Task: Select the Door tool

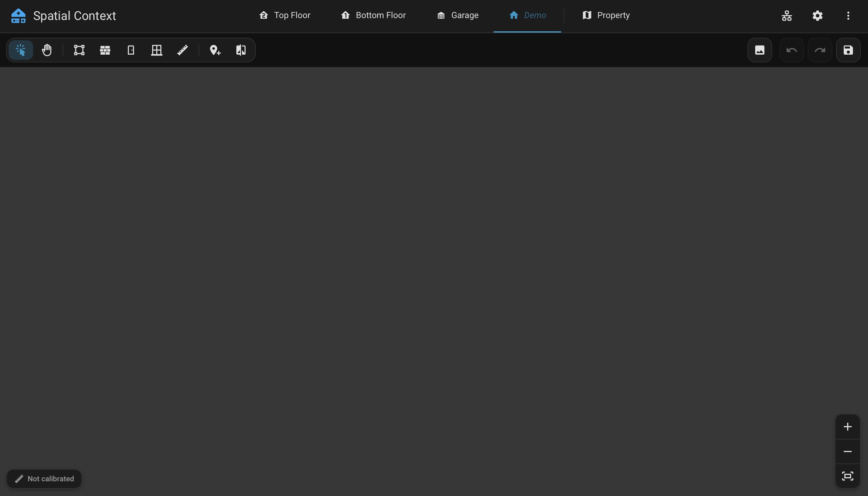Action: [131, 50]
